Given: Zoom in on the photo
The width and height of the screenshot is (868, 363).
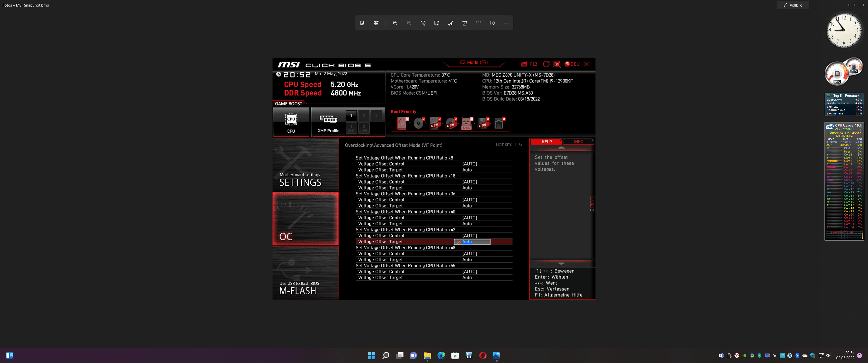Looking at the screenshot, I should [395, 23].
